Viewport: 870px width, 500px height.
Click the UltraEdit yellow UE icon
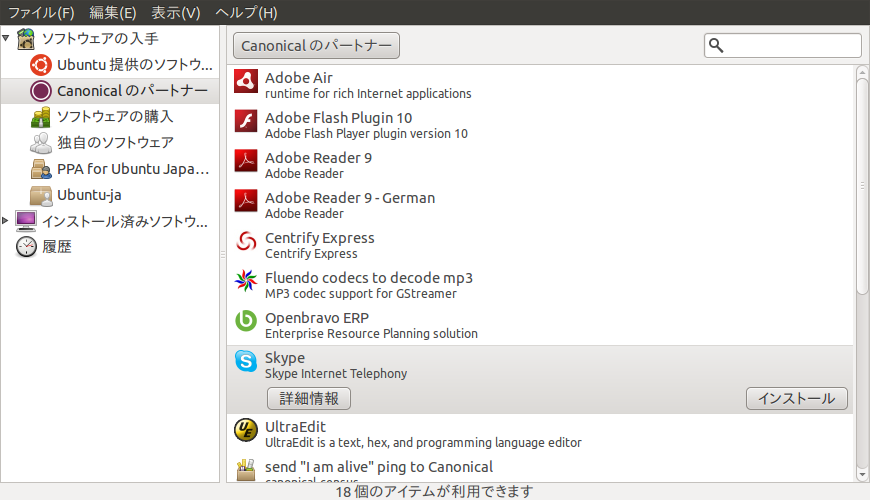click(x=246, y=430)
